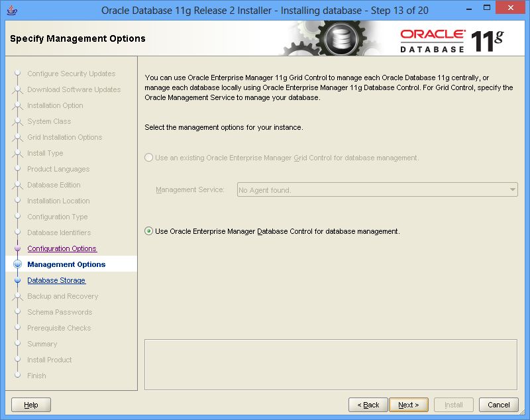
Task: Click the Management Service label
Action: click(189, 189)
